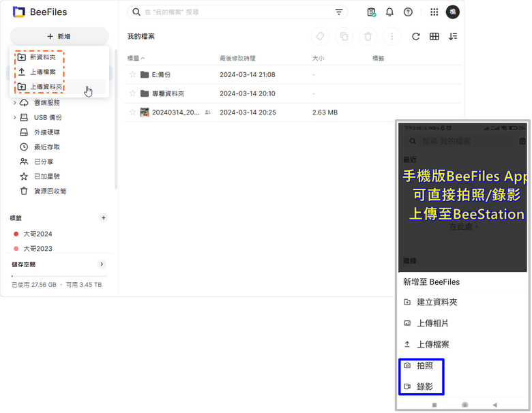Tap 錄影 in the phone menu
Screen dimensions: 532x413
pyautogui.click(x=425, y=386)
